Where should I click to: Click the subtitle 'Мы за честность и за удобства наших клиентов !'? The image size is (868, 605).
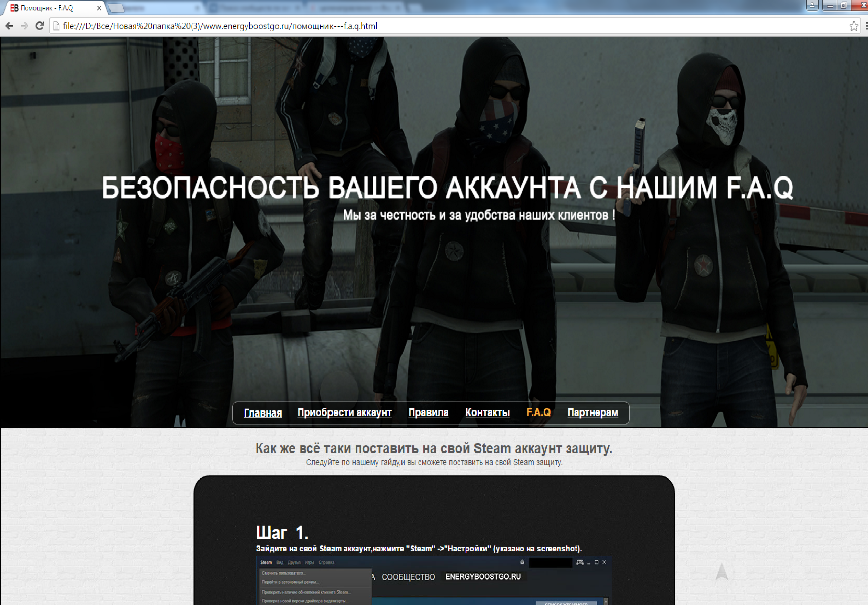click(479, 215)
